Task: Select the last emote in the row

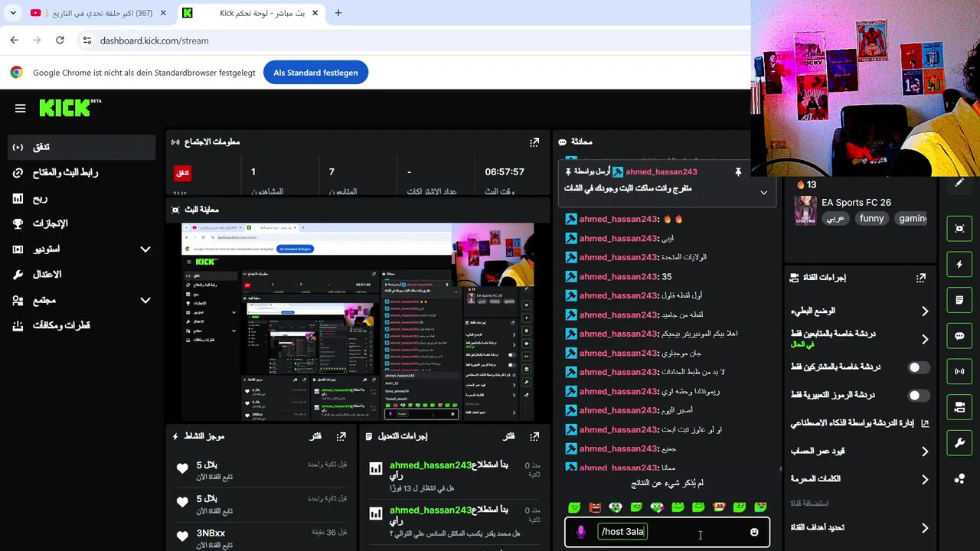Action: tap(760, 507)
